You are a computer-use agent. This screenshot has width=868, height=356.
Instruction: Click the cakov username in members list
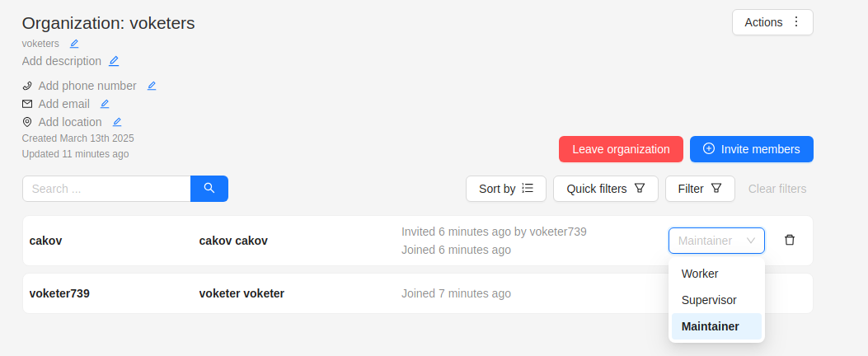[46, 241]
